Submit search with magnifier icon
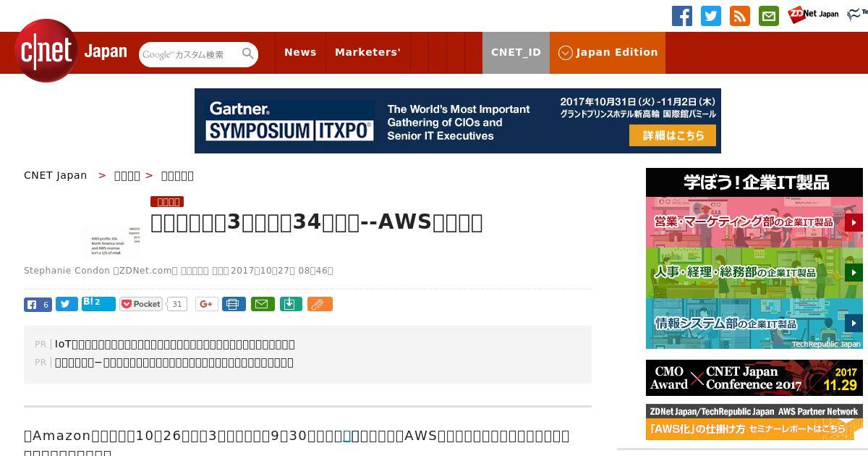The height and width of the screenshot is (456, 868). [248, 54]
